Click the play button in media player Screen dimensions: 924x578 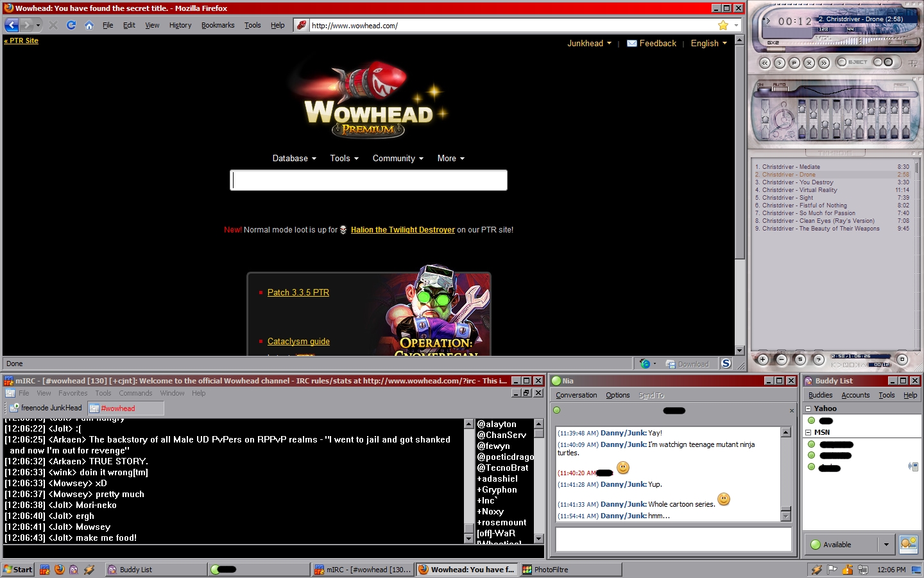[x=780, y=62]
